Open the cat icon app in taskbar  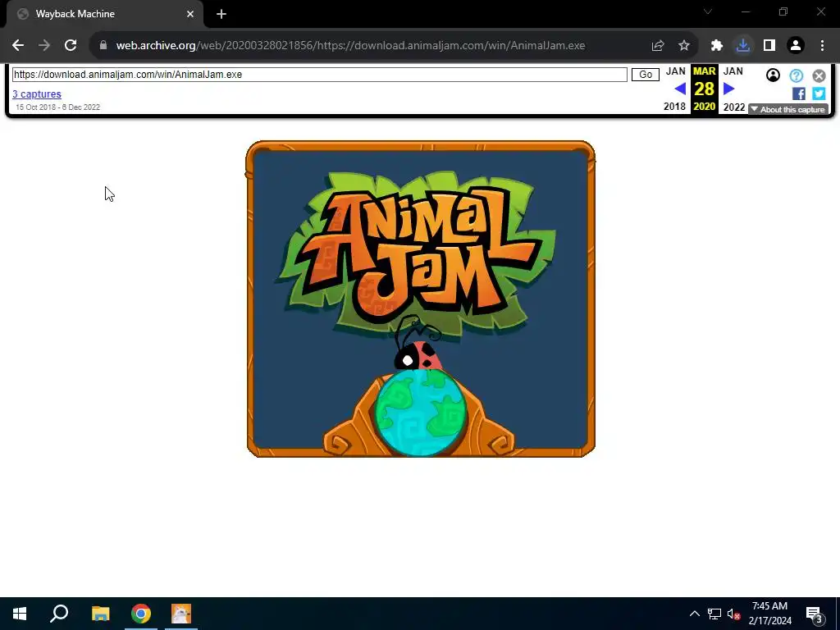tap(181, 614)
